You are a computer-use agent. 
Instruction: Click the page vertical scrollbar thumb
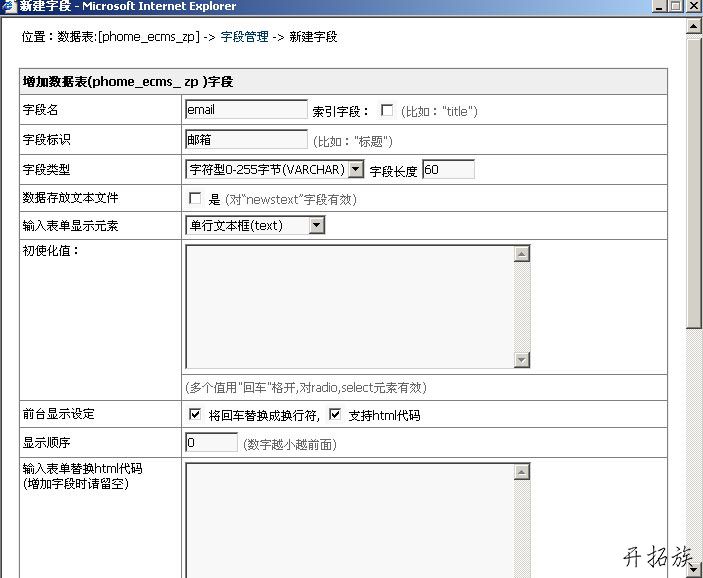tap(694, 182)
